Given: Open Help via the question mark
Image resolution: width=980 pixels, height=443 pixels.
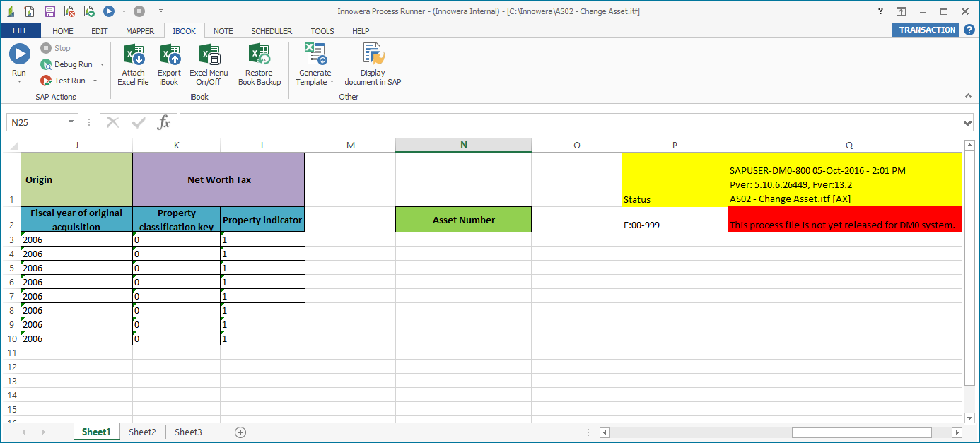Looking at the screenshot, I should pyautogui.click(x=880, y=11).
